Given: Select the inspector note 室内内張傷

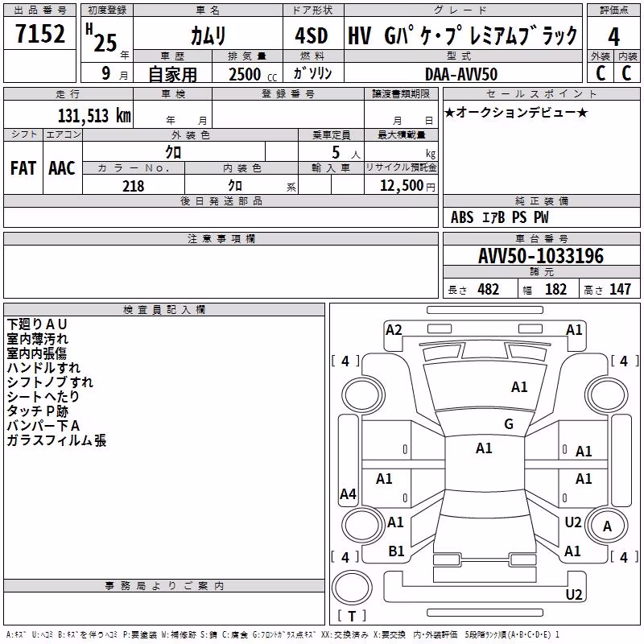Looking at the screenshot, I should click(x=36, y=353).
